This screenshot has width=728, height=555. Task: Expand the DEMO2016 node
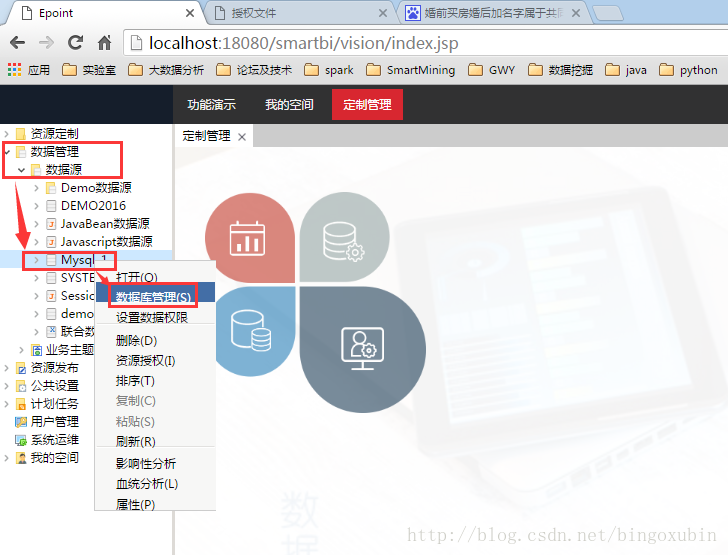pos(36,206)
